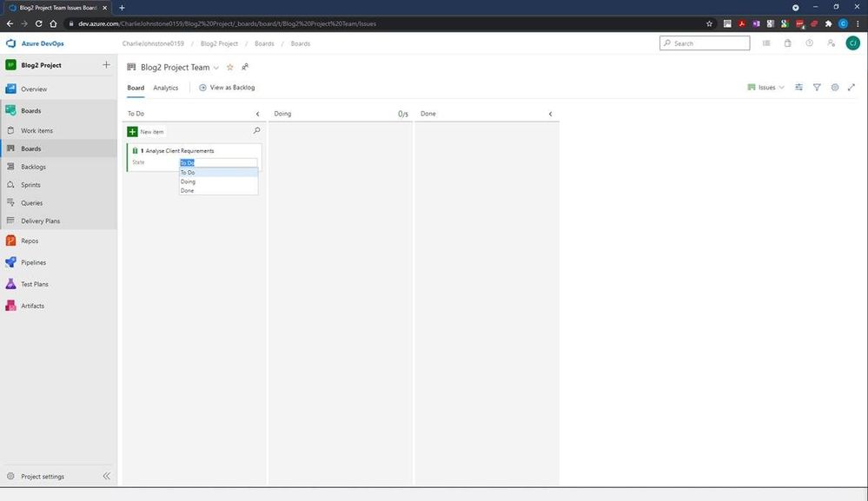This screenshot has width=868, height=501.
Task: Open the marketplace bag icon
Action: (788, 43)
